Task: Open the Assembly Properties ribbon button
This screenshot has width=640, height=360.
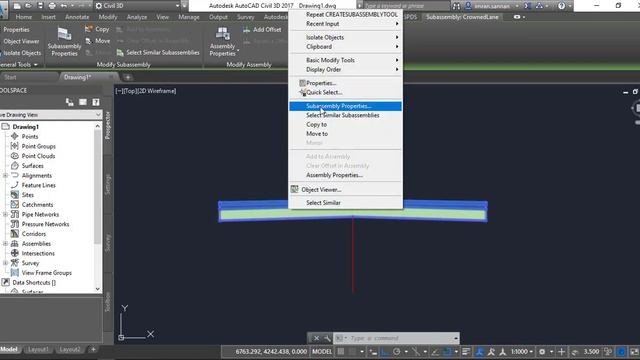Action: pos(222,41)
